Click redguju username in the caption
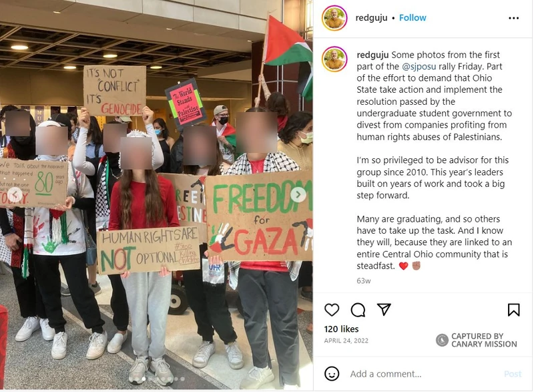 (372, 55)
